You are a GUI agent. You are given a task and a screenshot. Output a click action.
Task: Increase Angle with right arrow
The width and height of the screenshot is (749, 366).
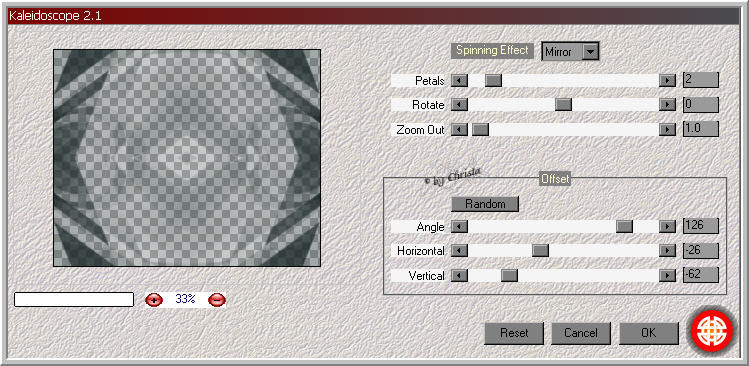point(667,226)
